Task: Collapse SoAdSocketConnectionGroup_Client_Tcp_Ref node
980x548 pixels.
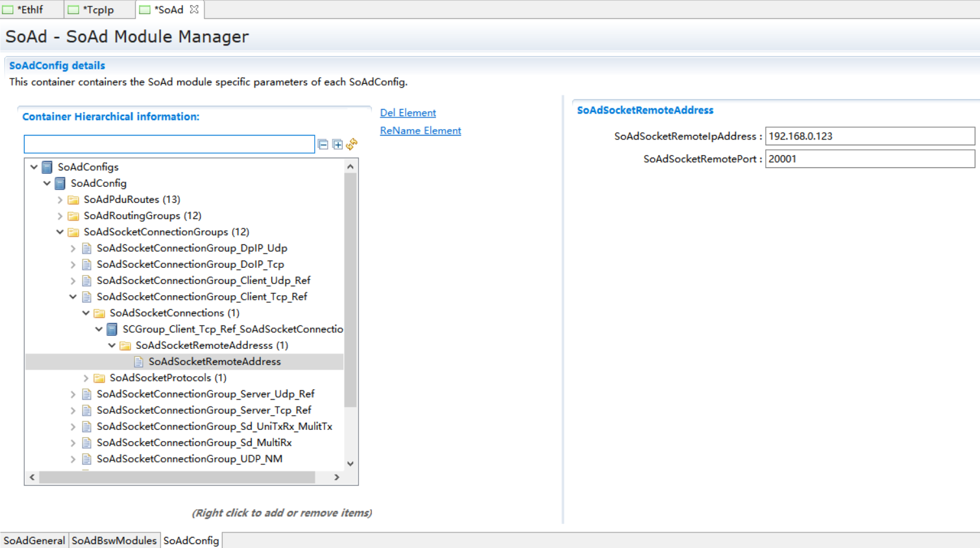Action: click(x=73, y=297)
